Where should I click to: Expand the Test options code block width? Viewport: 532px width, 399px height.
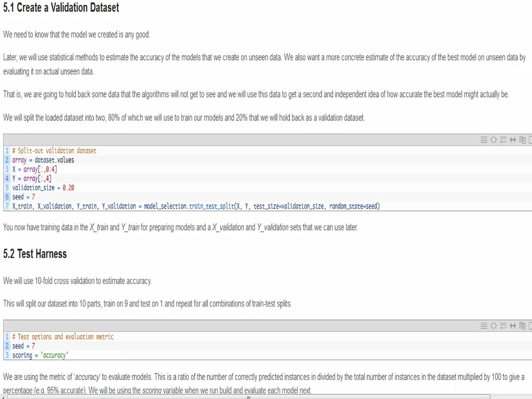513,326
